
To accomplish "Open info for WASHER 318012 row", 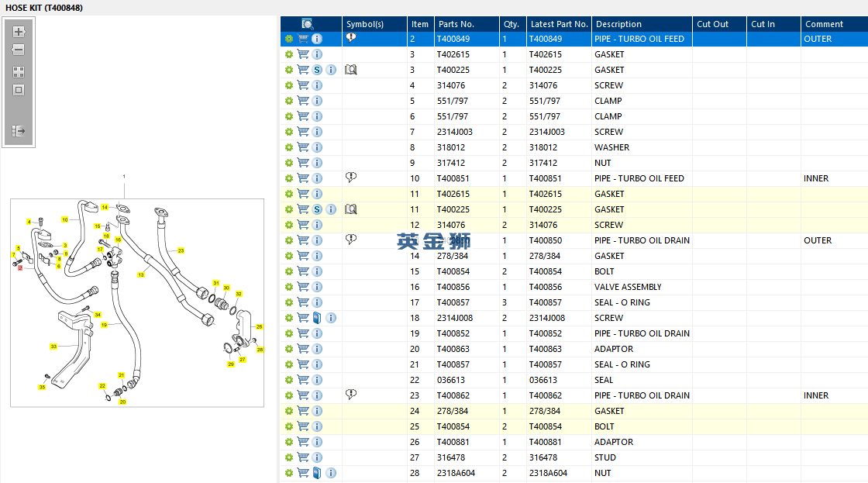I will point(317,147).
